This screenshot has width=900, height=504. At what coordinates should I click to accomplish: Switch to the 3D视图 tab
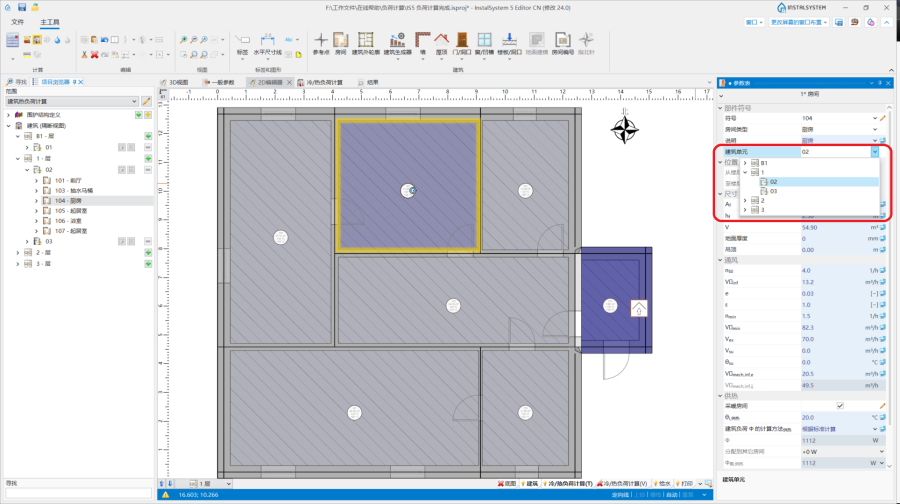click(176, 82)
